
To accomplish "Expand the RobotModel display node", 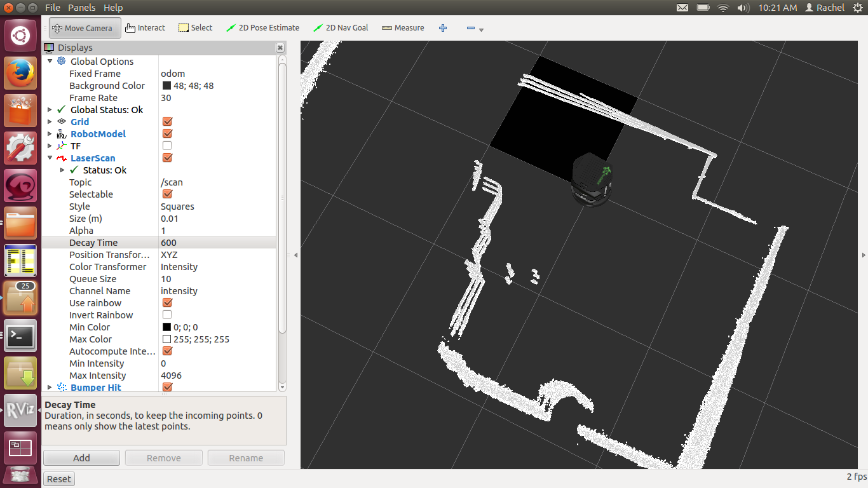I will (x=50, y=133).
